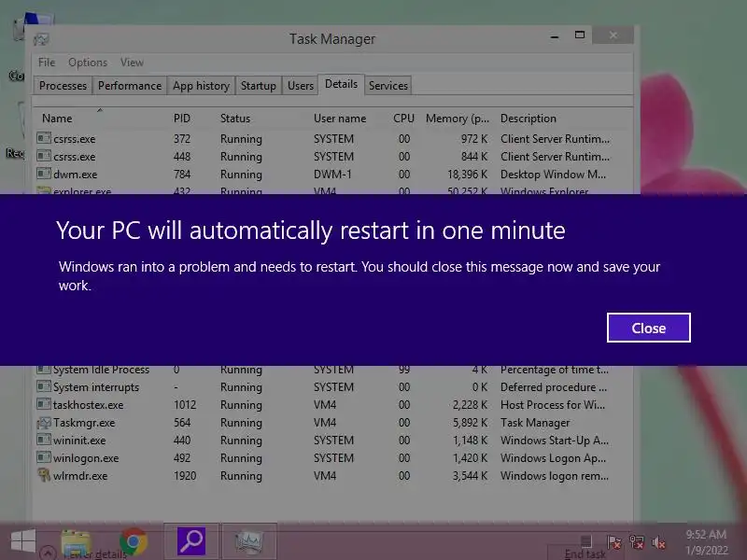The image size is (747, 560).
Task: Switch to the Users tab
Action: pyautogui.click(x=300, y=86)
